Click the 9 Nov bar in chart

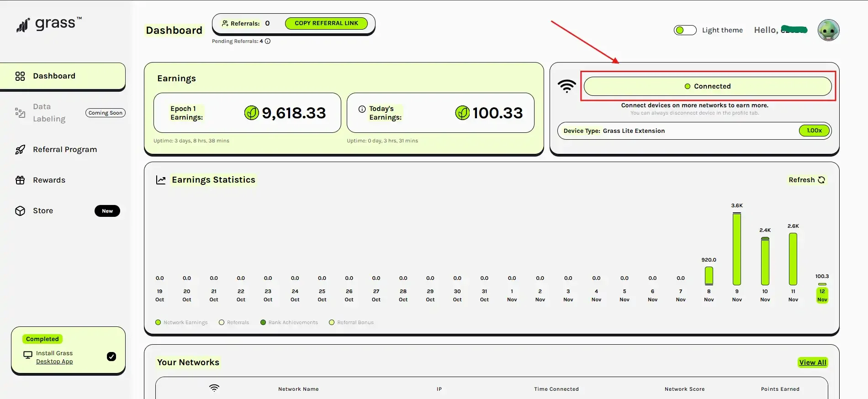[737, 249]
